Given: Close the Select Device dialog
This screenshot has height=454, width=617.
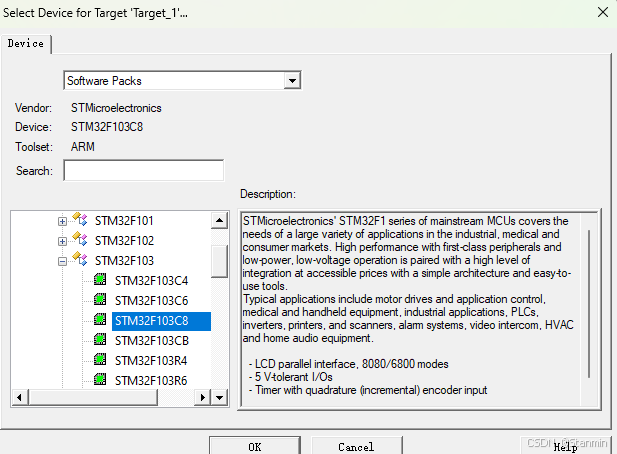Looking at the screenshot, I should tap(602, 12).
